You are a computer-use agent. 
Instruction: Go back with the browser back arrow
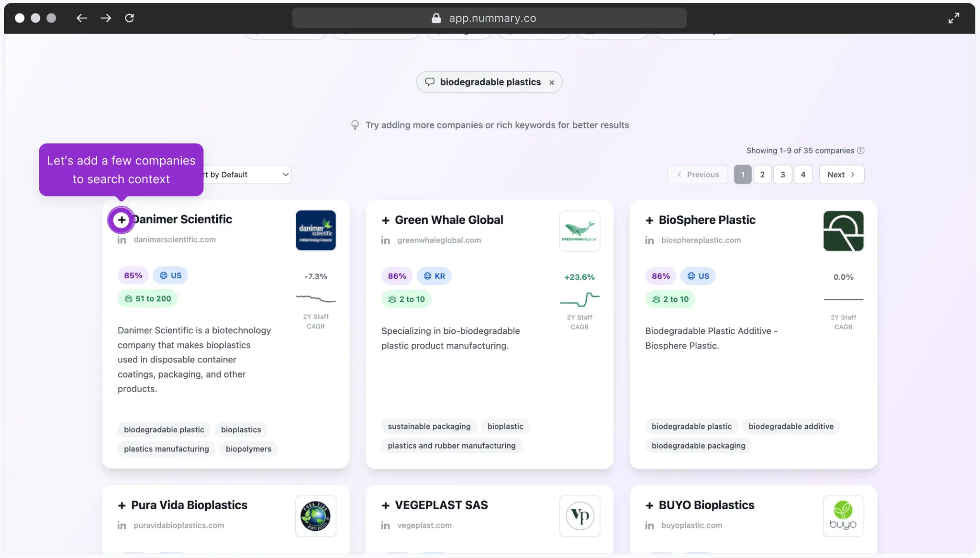(x=82, y=18)
